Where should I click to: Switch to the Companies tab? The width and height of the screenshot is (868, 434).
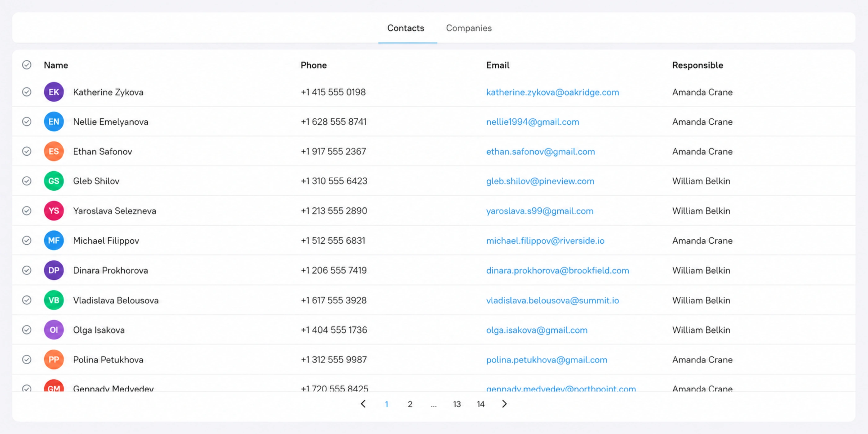(x=469, y=28)
